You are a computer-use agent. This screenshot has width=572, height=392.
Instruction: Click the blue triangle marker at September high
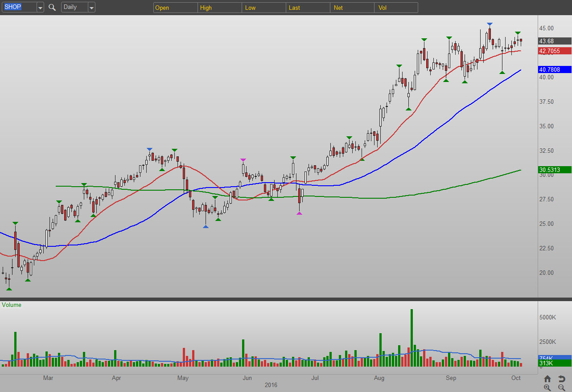[x=490, y=24]
